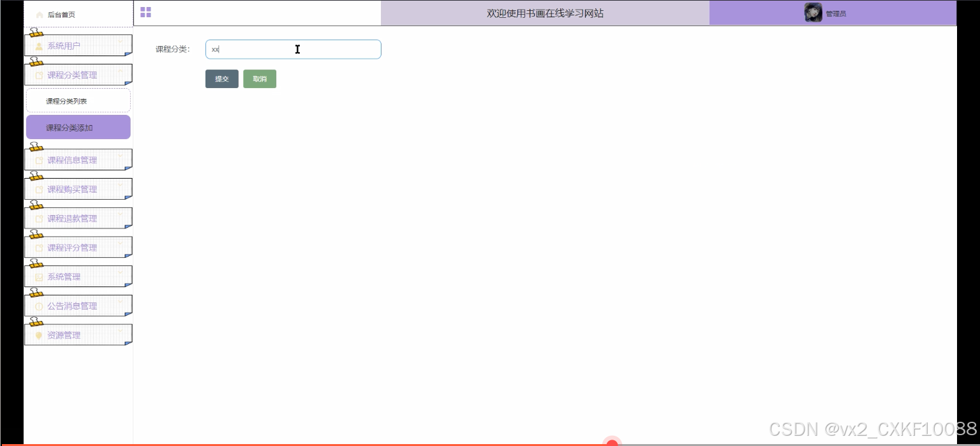Screen dimensions: 980x446
Task: Expand the 系统管理 chevron arrow
Action: click(x=120, y=272)
